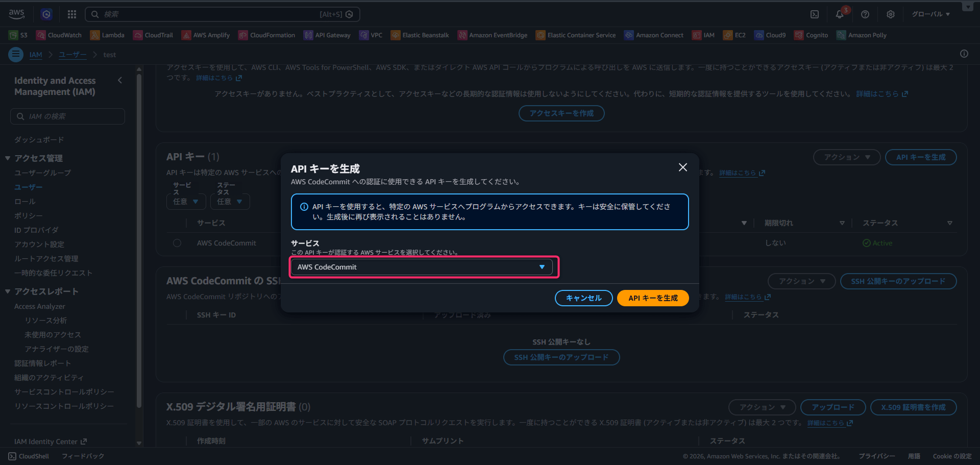The height and width of the screenshot is (465, 980).
Task: Select the AWS CodeCommit API key radio button
Action: [177, 243]
